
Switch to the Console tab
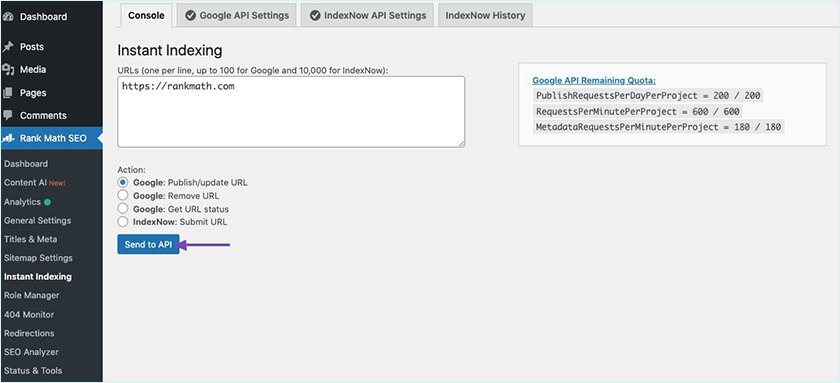click(x=146, y=15)
